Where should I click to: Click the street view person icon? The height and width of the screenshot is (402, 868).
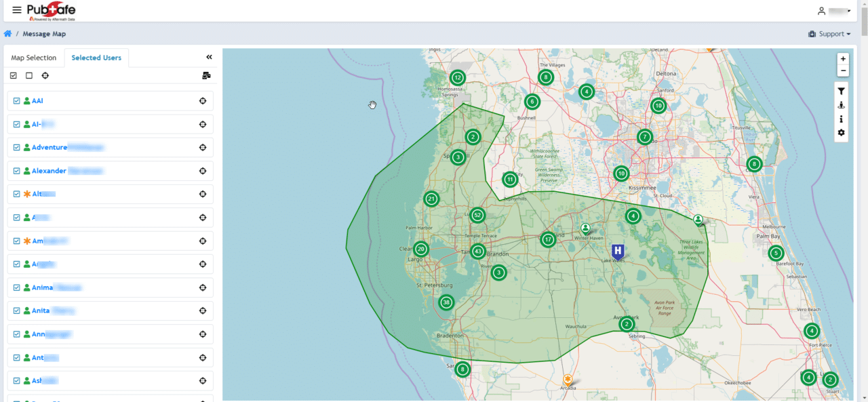coord(842,105)
